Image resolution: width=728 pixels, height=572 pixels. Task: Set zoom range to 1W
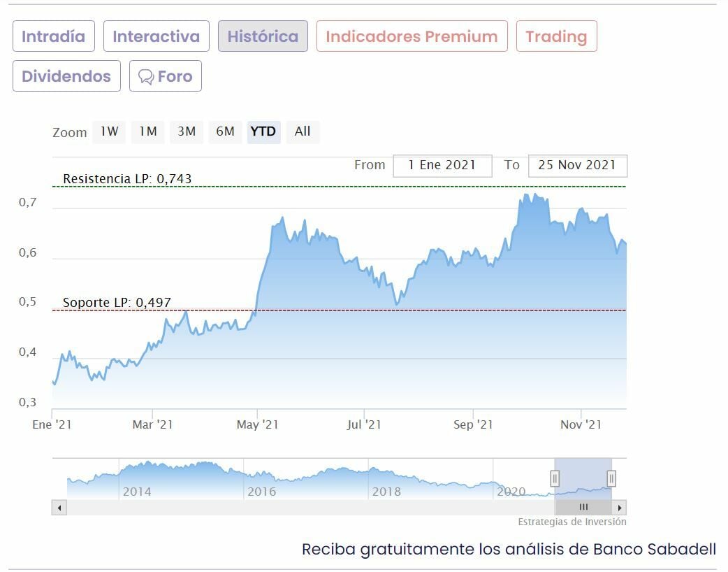[x=109, y=131]
